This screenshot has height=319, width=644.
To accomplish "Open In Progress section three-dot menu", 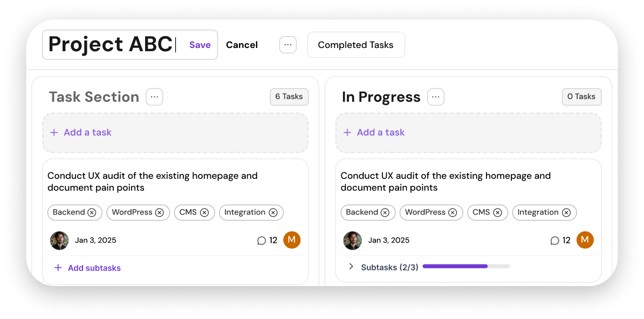I will (436, 97).
